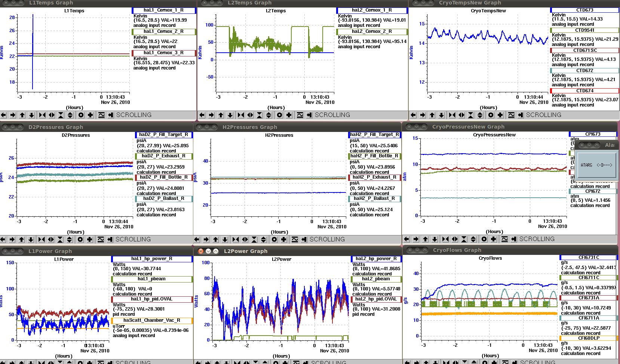This screenshot has height=364, width=620.
Task: Select the haH2_P_Ballast_R legend entry
Action: pos(375,199)
